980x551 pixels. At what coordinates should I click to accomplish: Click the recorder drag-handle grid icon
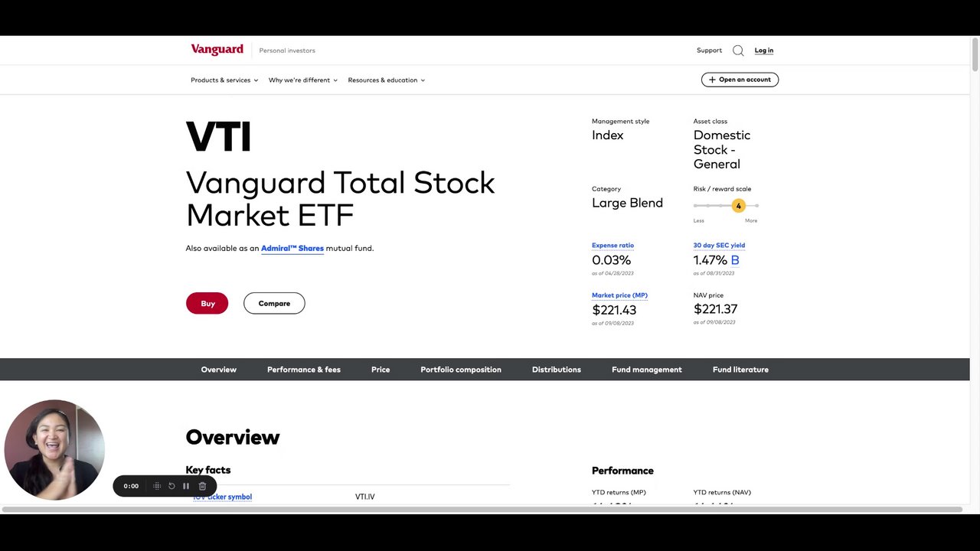coord(157,486)
